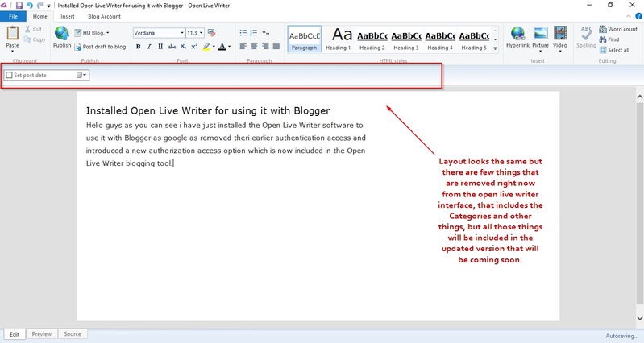Click the Paste clipboard icon

(x=12, y=33)
